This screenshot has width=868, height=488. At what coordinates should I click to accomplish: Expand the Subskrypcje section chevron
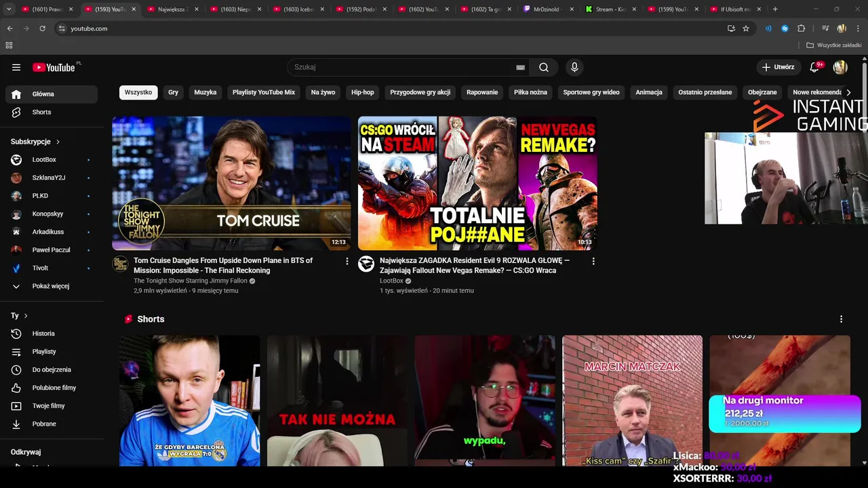[x=58, y=142]
